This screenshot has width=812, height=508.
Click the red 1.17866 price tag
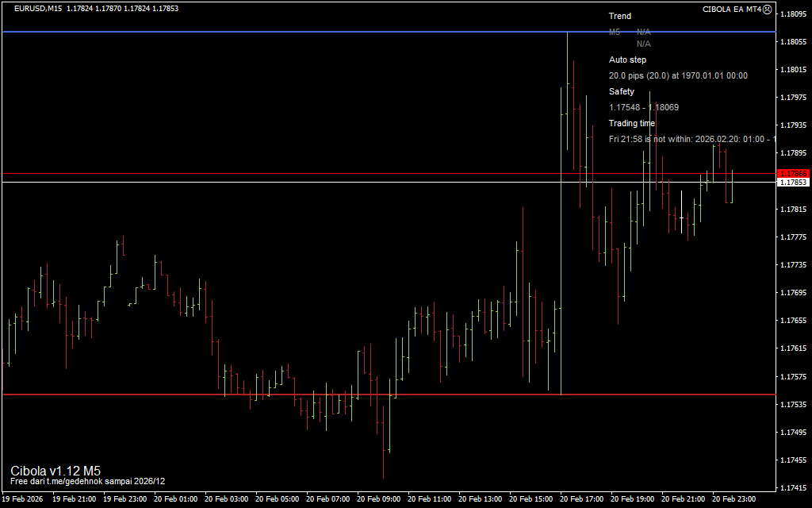(x=793, y=173)
